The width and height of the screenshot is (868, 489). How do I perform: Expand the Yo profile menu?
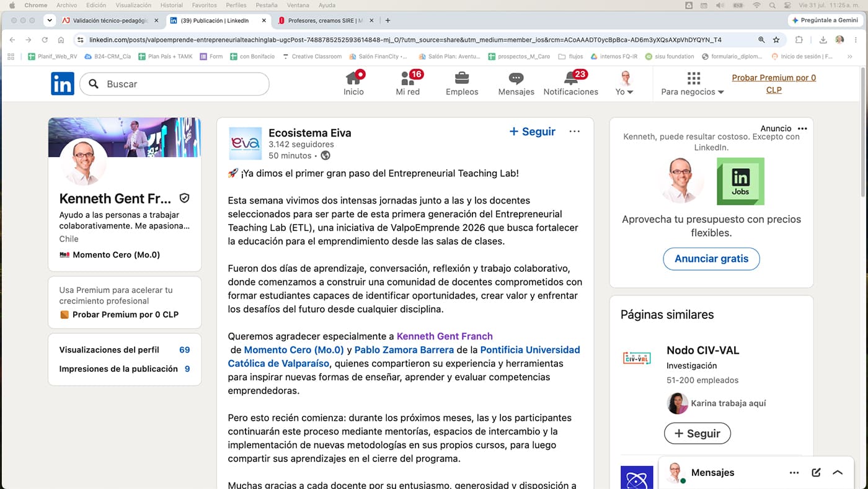[x=625, y=84]
